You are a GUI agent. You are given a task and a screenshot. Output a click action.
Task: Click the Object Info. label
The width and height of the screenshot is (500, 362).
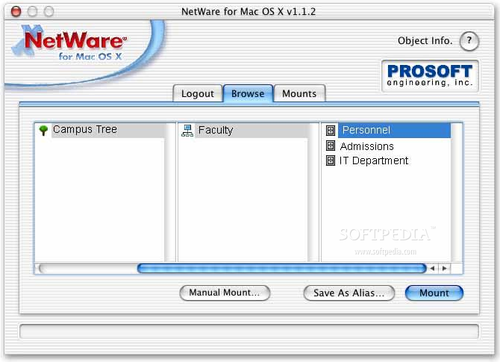[x=425, y=41]
